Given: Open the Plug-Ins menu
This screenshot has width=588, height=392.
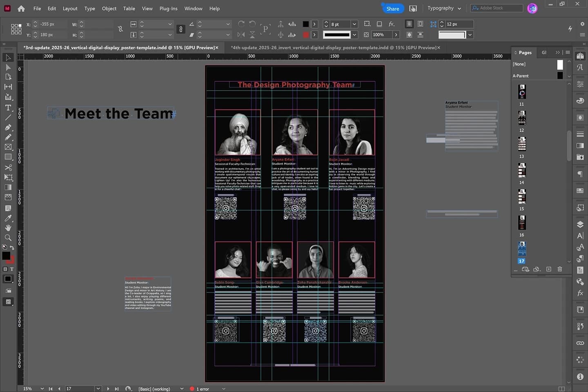Looking at the screenshot, I should click(168, 9).
